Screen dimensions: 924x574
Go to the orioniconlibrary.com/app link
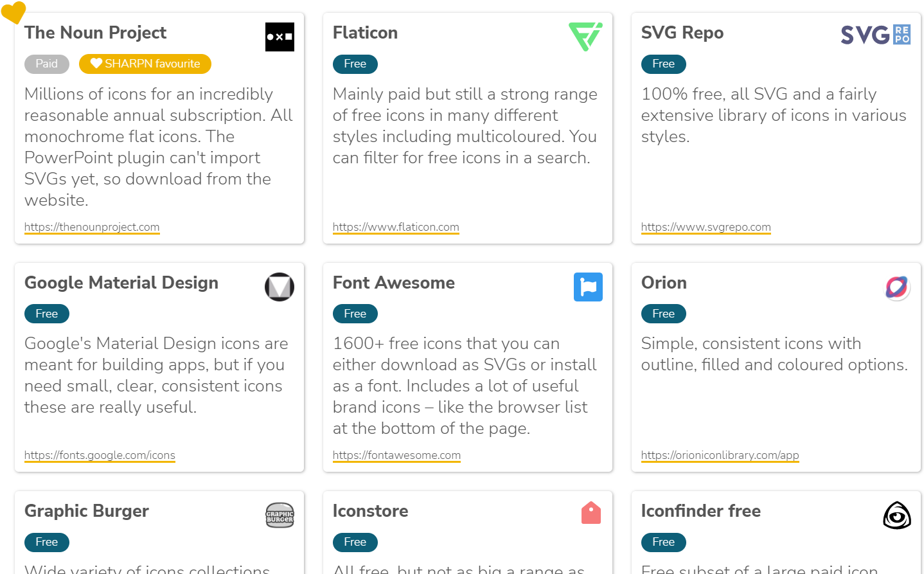coord(720,455)
